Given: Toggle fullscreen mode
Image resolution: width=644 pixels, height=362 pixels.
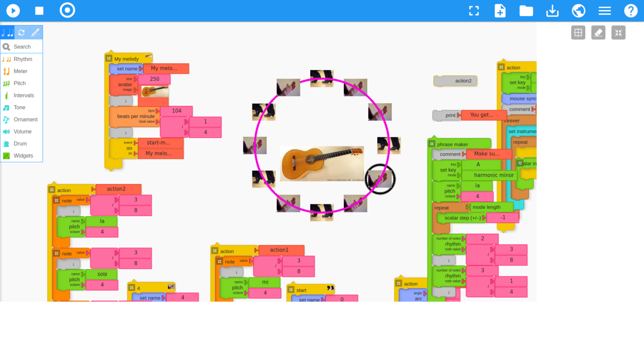Looking at the screenshot, I should click(474, 10).
